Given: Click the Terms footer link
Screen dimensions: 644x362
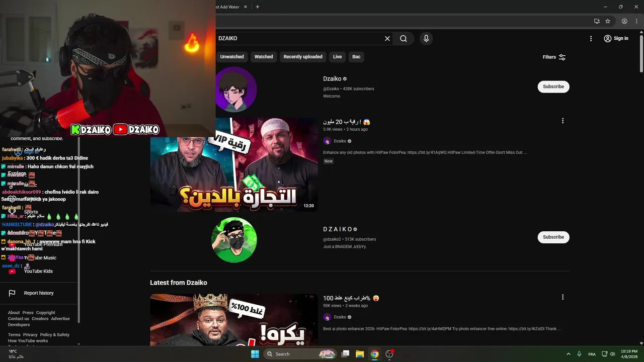Looking at the screenshot, I should (x=14, y=335).
